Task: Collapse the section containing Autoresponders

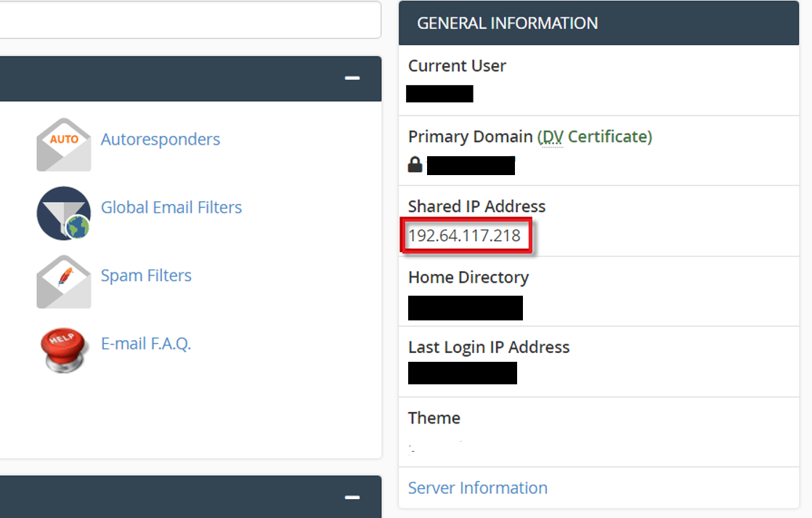Action: 352,78
